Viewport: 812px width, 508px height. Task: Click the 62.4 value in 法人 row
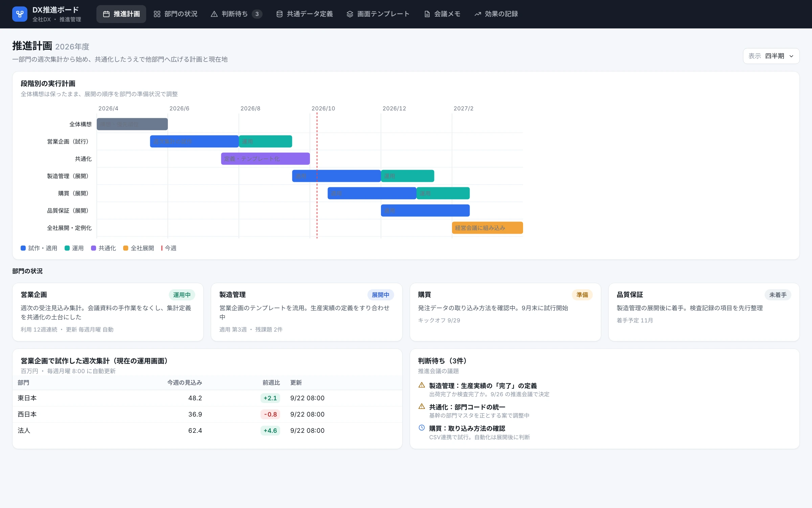(x=195, y=430)
